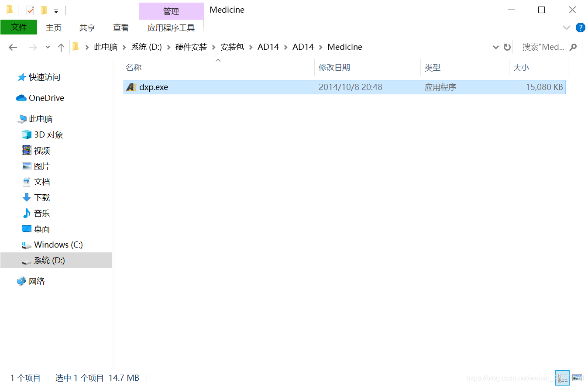
Task: Switch to the 查看 ribbon tab
Action: [121, 28]
